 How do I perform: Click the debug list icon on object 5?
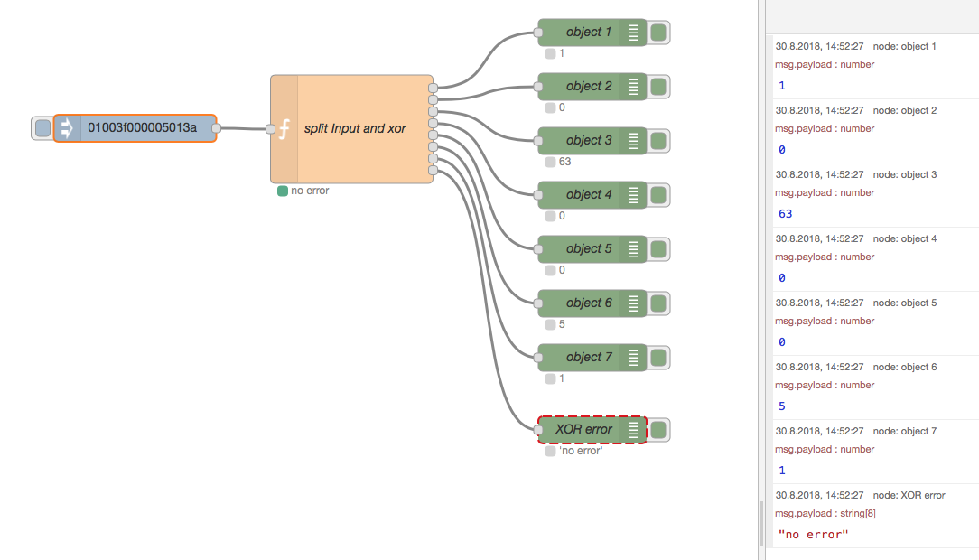pos(633,249)
